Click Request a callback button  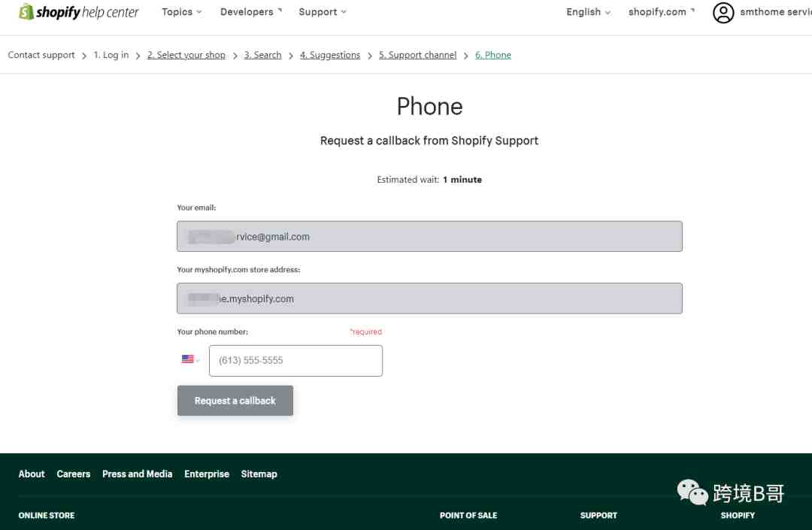(x=235, y=401)
